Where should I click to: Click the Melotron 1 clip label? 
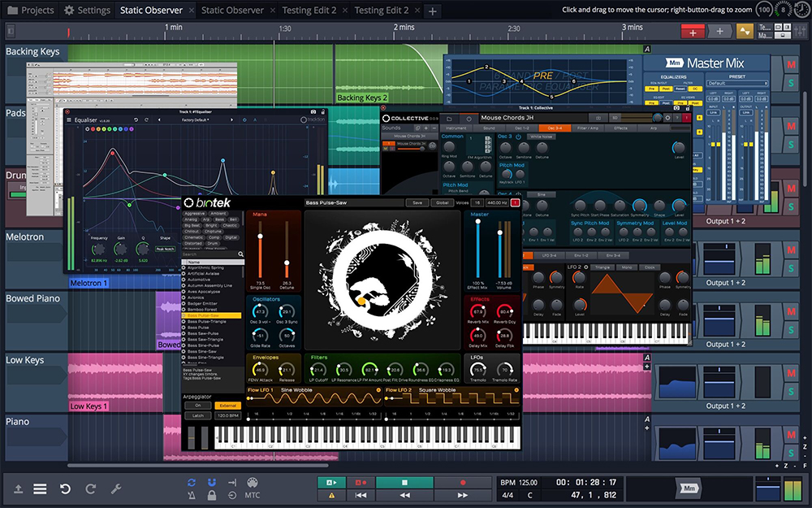(89, 283)
